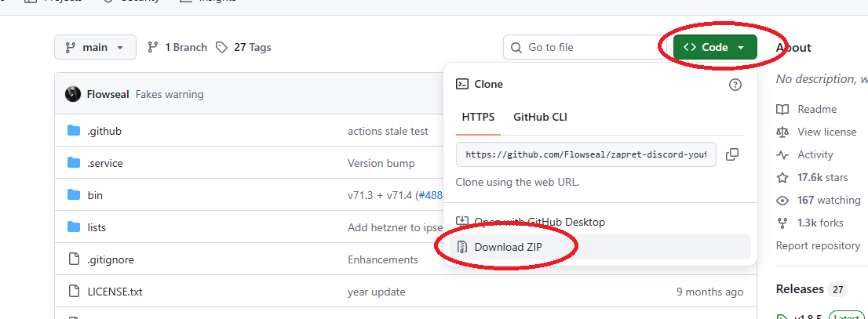
Task: Click the 9 months ago timestamp
Action: [x=709, y=292]
